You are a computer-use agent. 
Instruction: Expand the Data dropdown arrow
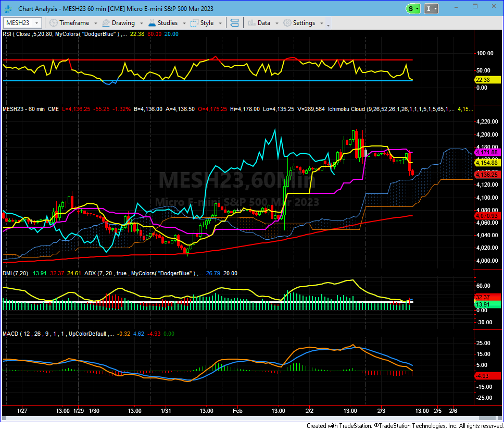pyautogui.click(x=277, y=23)
